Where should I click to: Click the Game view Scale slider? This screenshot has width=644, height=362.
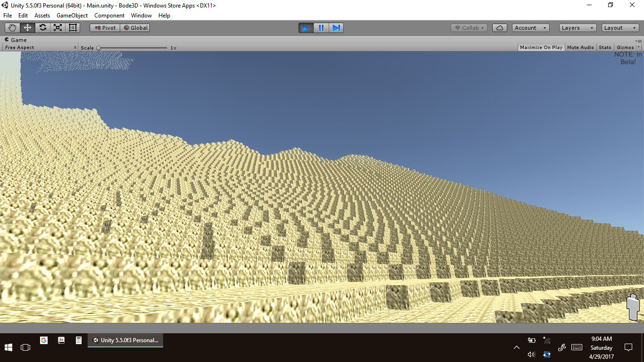(132, 48)
